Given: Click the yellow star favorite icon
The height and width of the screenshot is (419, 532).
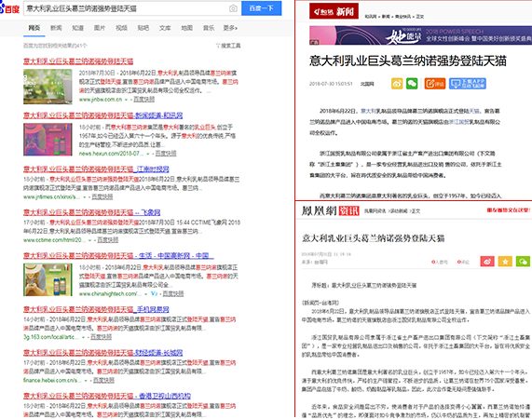Looking at the screenshot, I should tap(505, 262).
